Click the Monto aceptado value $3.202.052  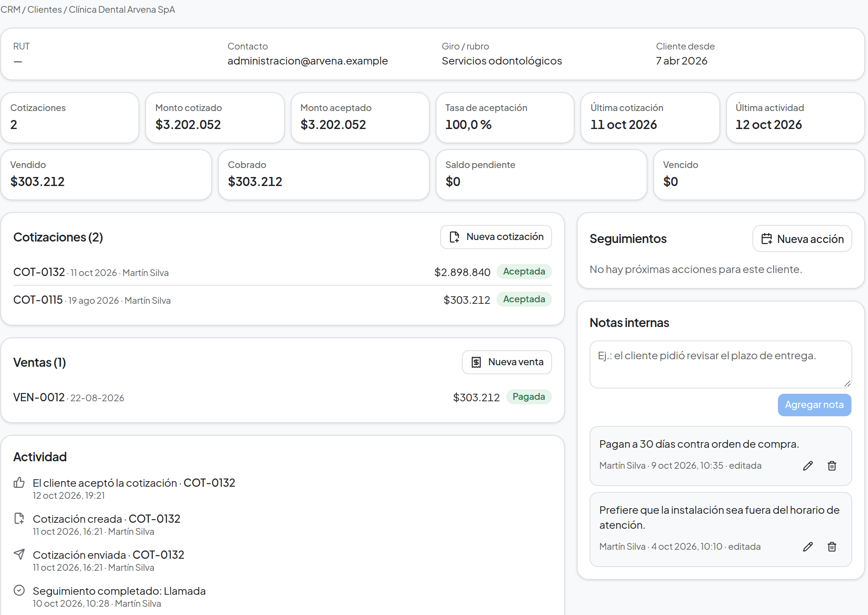tap(333, 124)
